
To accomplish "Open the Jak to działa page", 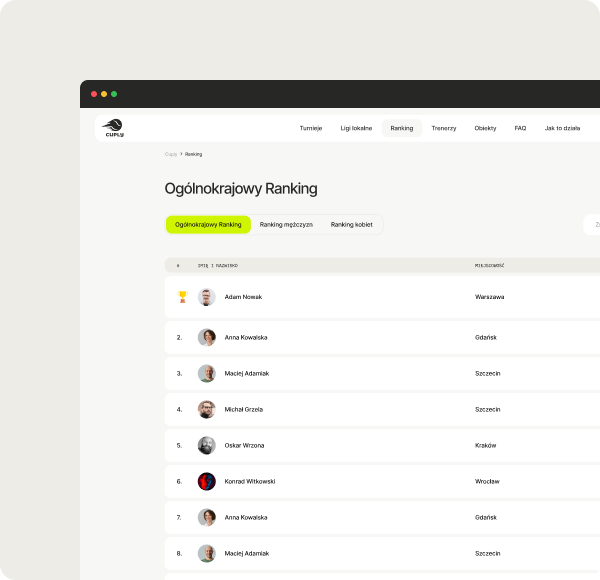I will click(x=562, y=129).
